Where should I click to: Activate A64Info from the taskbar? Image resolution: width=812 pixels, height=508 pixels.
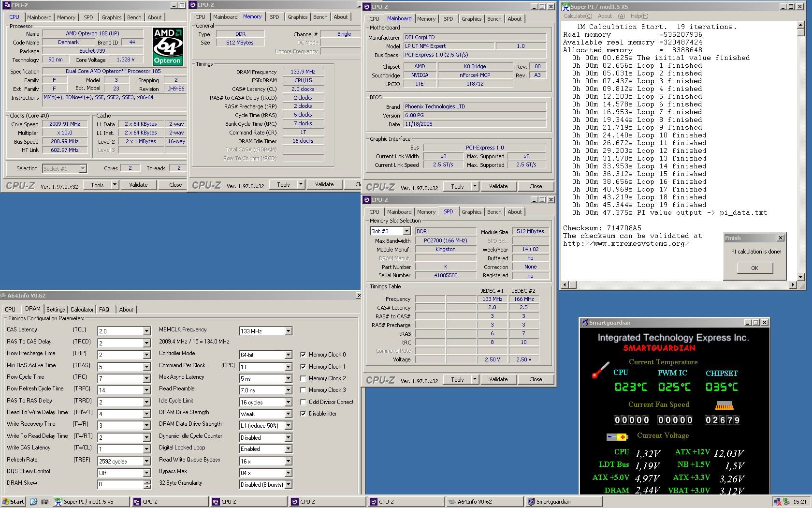(485, 502)
